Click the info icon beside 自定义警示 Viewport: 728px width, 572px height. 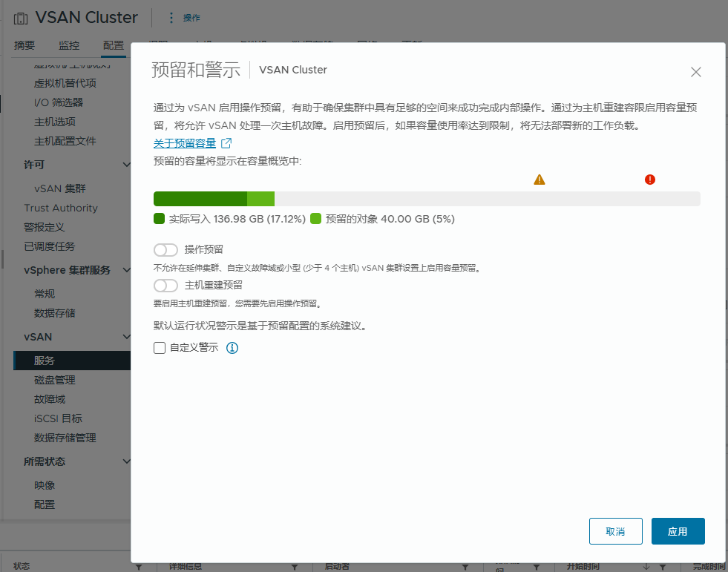coord(232,348)
